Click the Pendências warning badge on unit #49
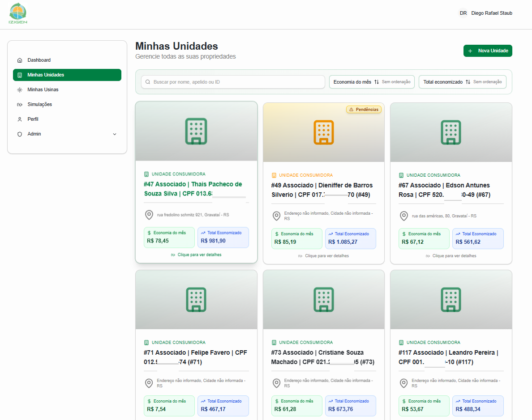This screenshot has width=532, height=420. (x=364, y=110)
